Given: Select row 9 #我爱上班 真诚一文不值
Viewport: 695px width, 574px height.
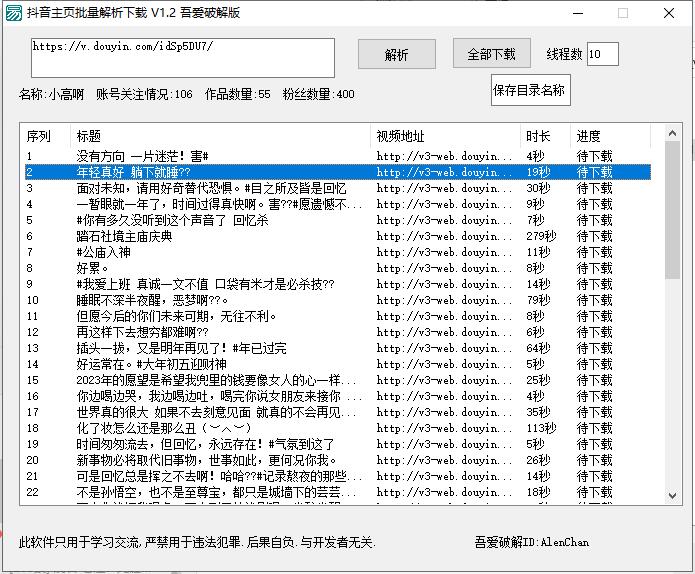Looking at the screenshot, I should [x=338, y=284].
